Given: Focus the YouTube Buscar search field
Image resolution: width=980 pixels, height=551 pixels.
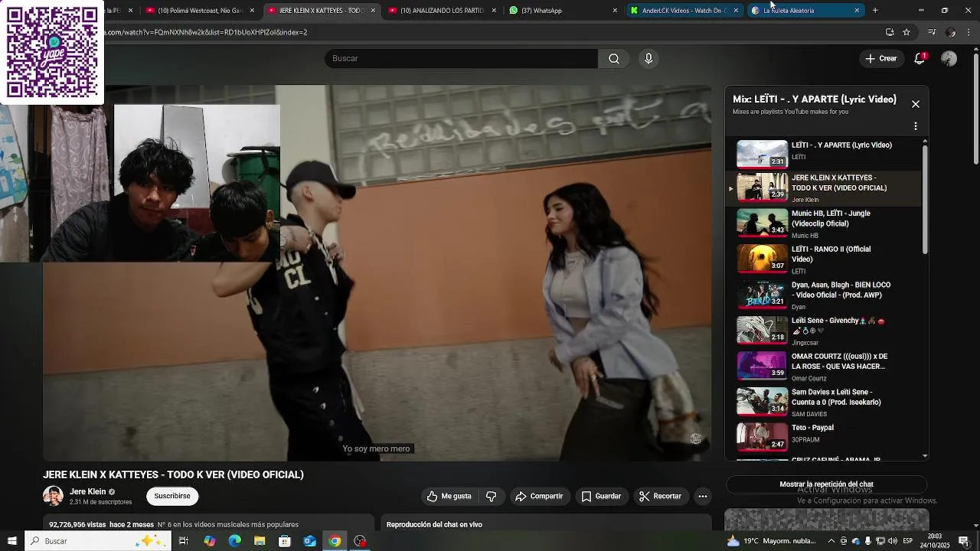Looking at the screenshot, I should click(461, 59).
